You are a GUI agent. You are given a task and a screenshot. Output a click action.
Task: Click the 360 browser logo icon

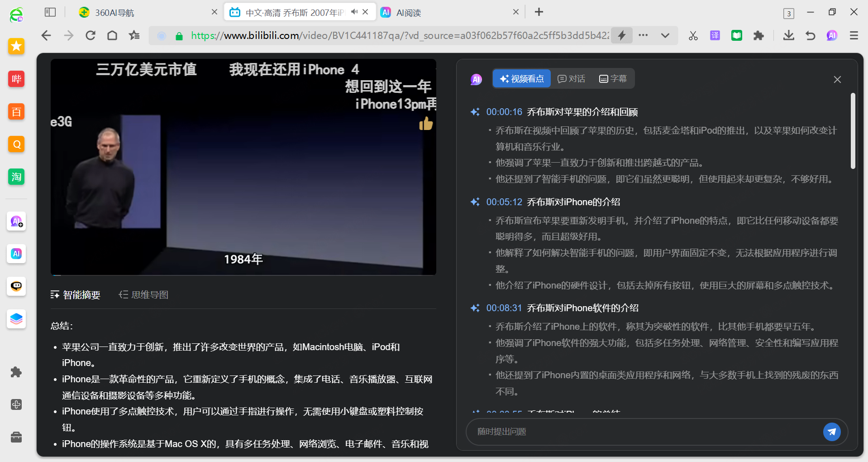pos(16,15)
